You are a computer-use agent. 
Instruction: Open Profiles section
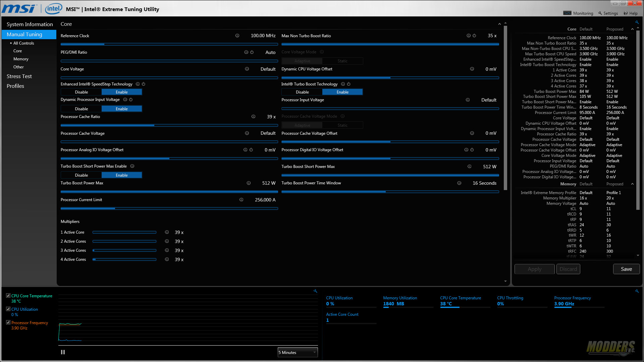15,86
